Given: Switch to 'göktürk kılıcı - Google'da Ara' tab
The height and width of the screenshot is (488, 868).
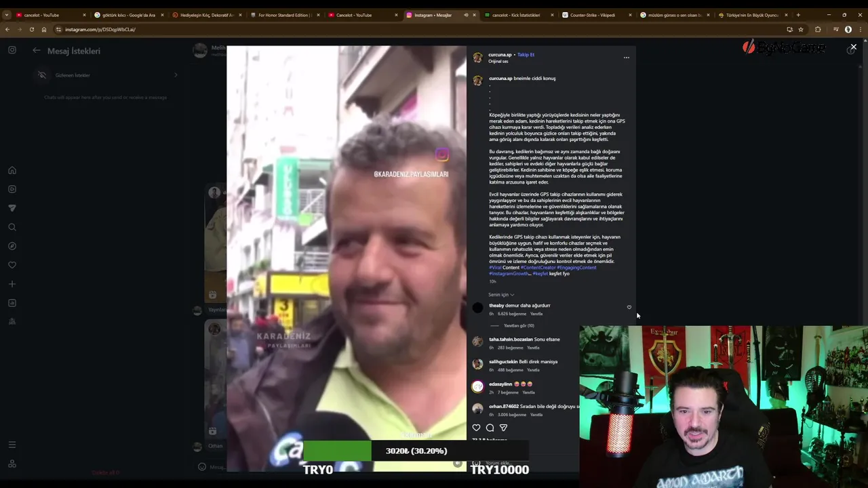Looking at the screenshot, I should point(129,15).
